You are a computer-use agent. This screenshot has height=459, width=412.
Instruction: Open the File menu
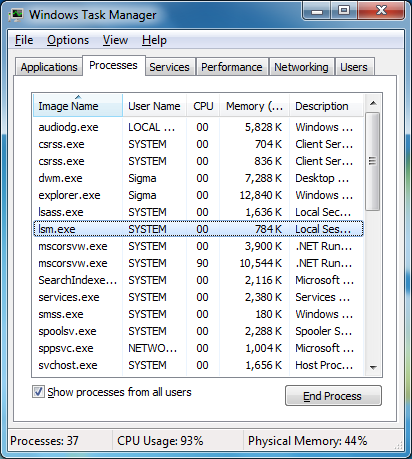pos(24,40)
